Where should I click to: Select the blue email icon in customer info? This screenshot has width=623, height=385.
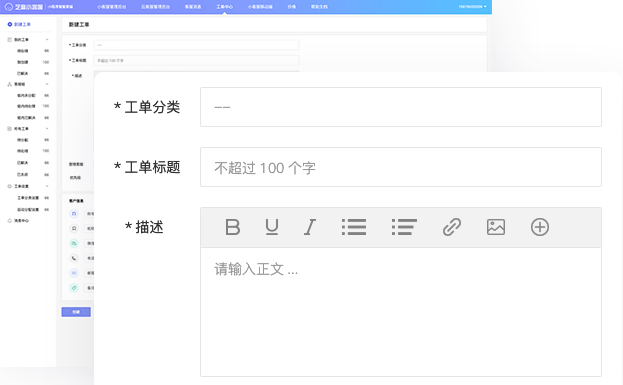pyautogui.click(x=74, y=273)
